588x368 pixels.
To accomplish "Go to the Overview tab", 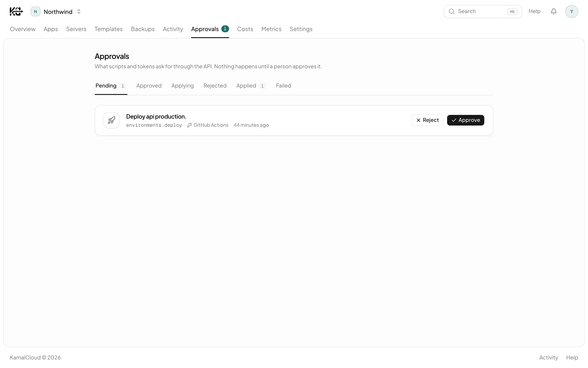I will click(x=23, y=29).
